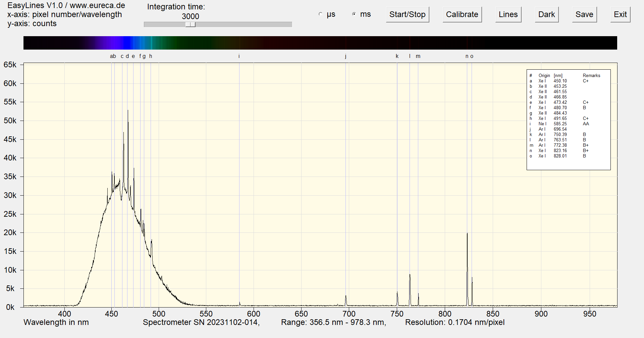Click the integration time slider thumb

pos(190,24)
